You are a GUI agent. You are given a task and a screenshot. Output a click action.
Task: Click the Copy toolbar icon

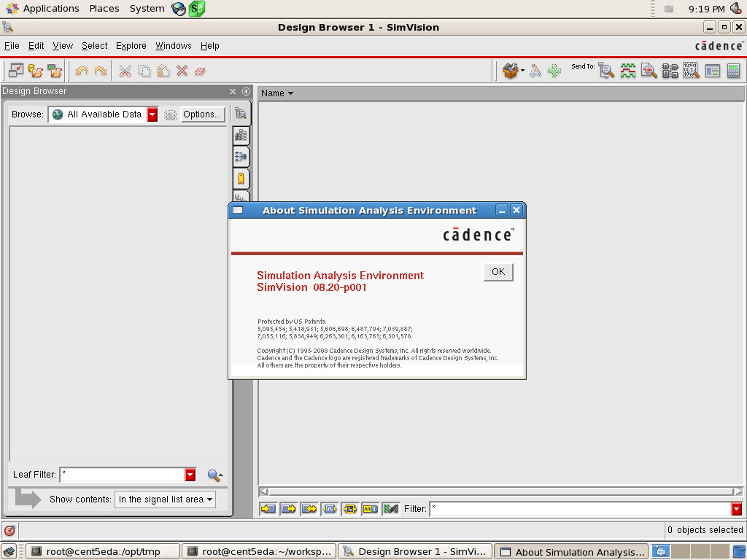(144, 71)
